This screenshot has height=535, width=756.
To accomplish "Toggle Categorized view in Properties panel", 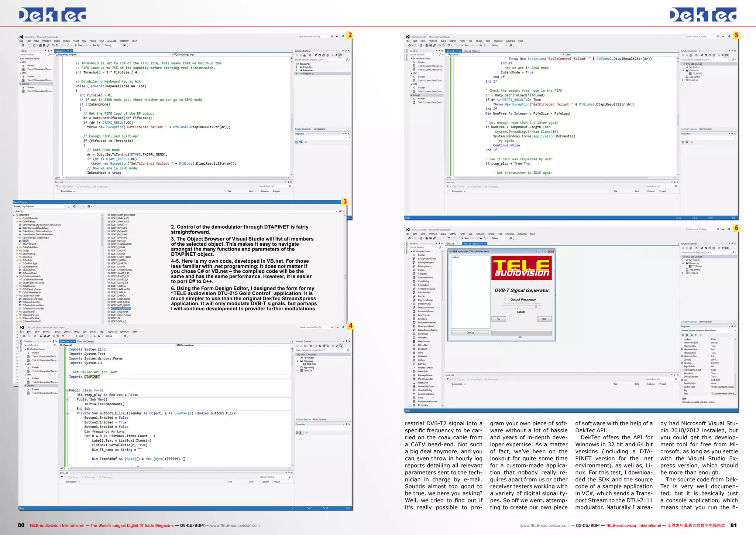I will [683, 335].
